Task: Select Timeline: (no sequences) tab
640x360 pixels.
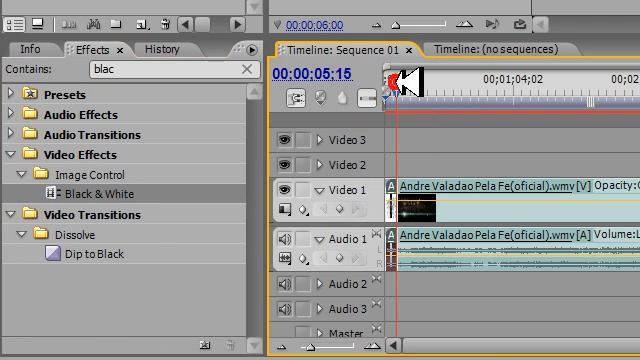Action: pos(496,49)
